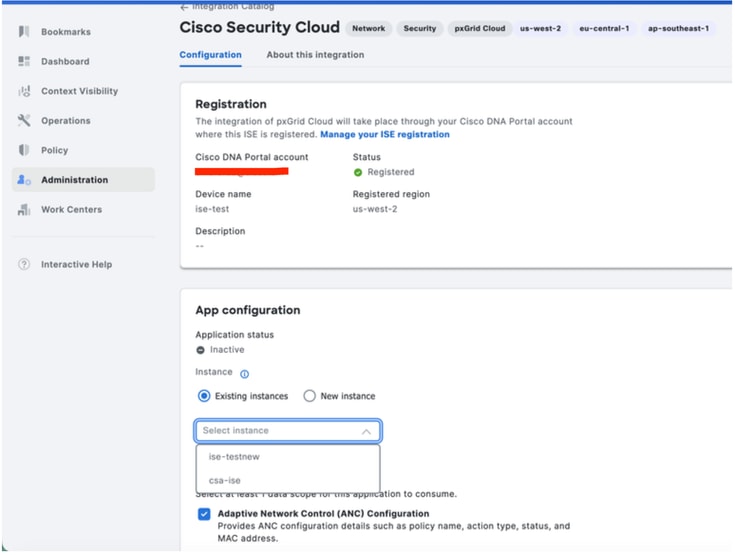Image resolution: width=735 pixels, height=555 pixels.
Task: Click the Registered region label
Action: 391,195
